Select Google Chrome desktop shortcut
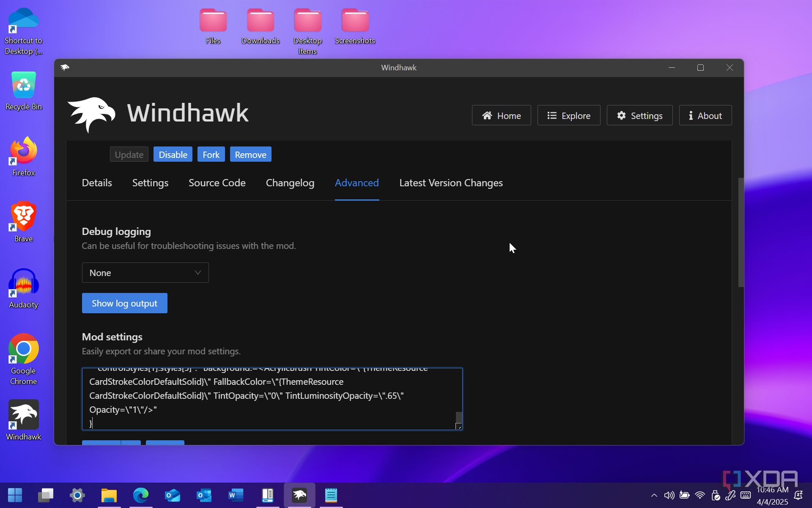Viewport: 812px width, 508px height. click(24, 360)
